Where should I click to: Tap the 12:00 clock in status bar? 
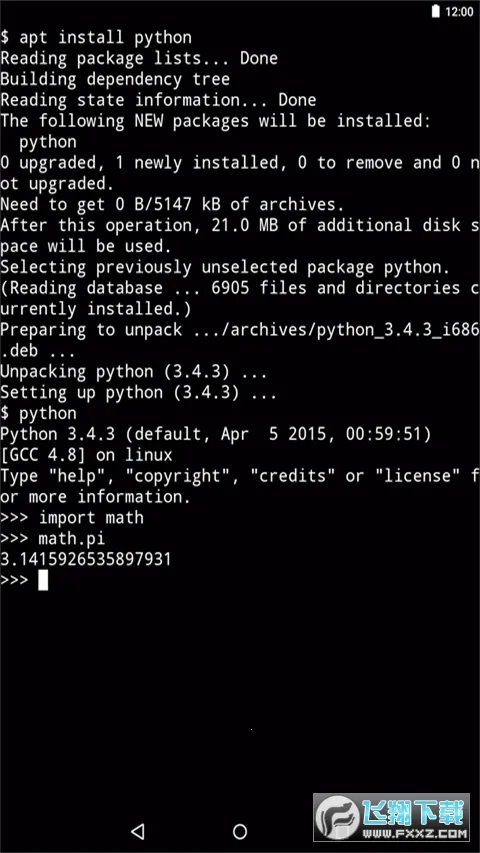pos(459,12)
